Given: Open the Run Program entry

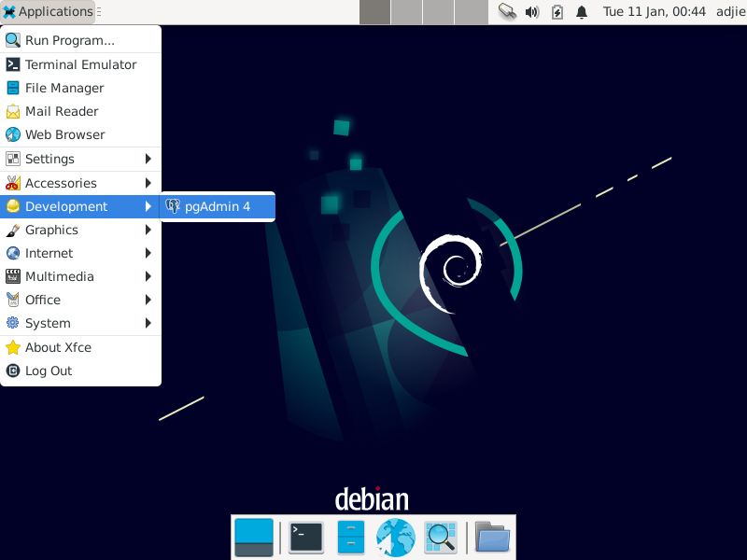Looking at the screenshot, I should 80,40.
